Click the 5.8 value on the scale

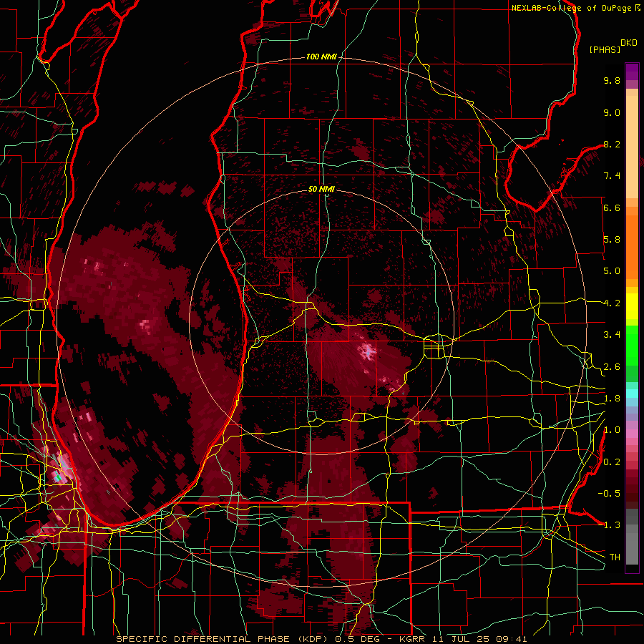click(612, 240)
